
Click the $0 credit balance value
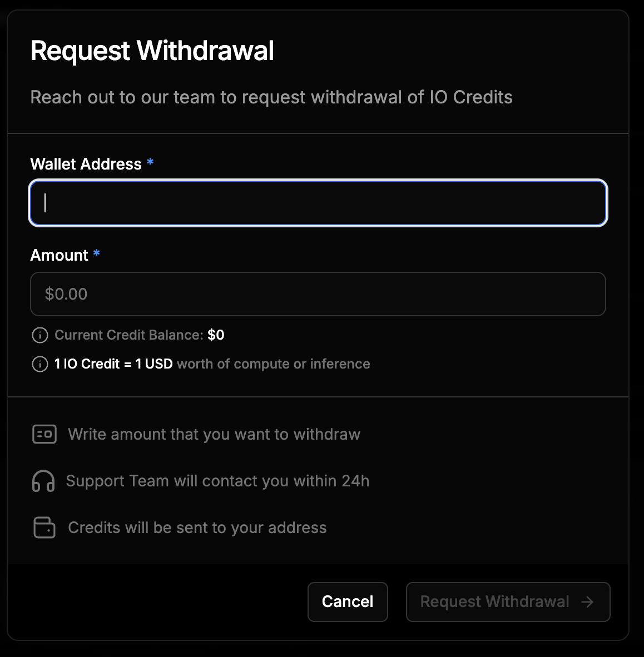(x=216, y=335)
